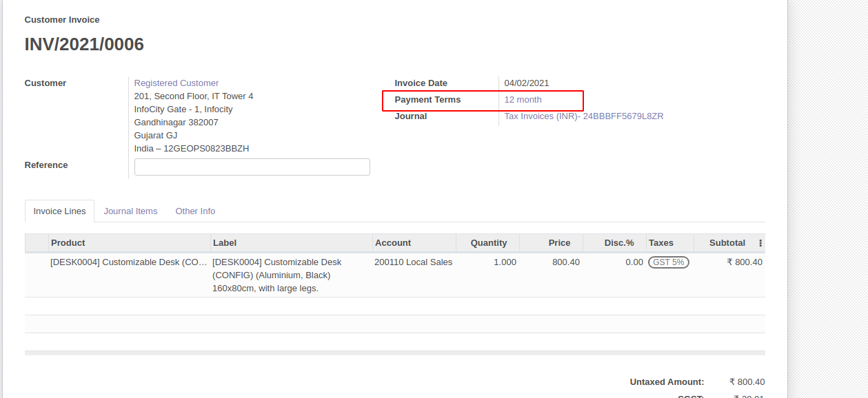Sort by the Label column header
Viewport: 868px width, 398px height.
point(292,243)
